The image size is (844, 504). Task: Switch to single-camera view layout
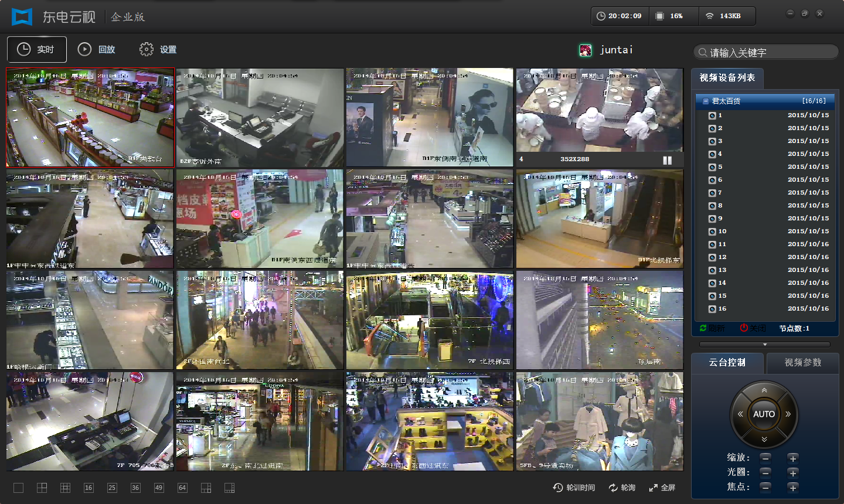[x=18, y=488]
